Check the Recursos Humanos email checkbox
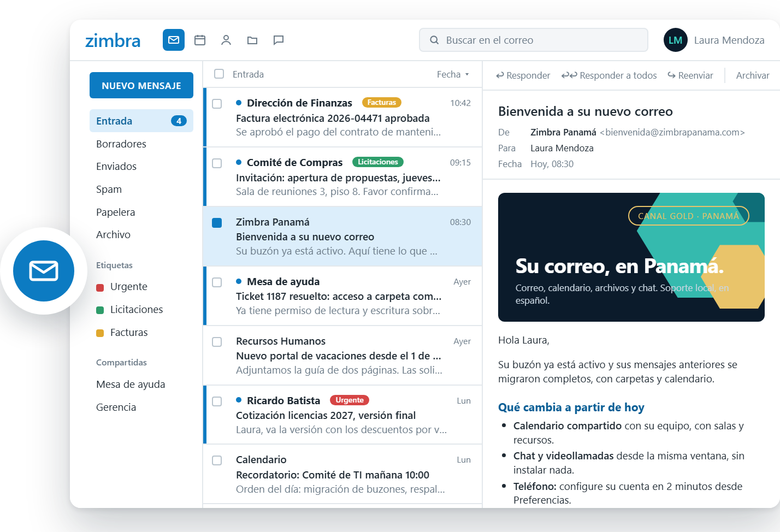 tap(217, 341)
